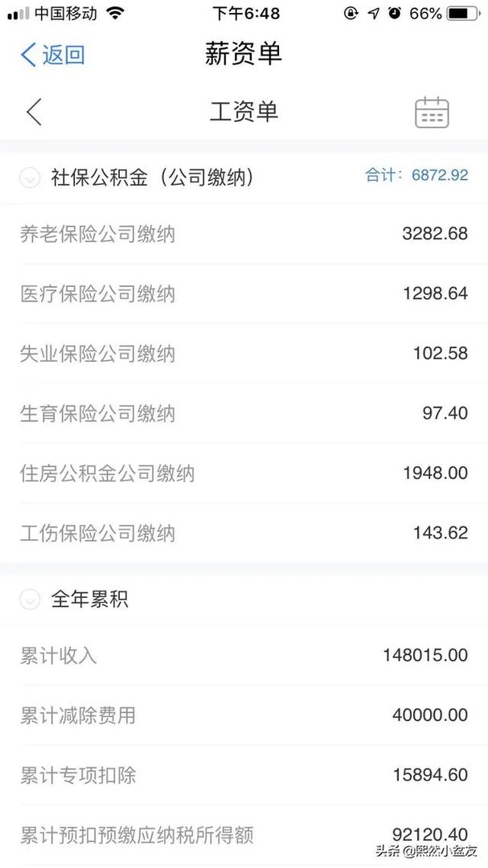This screenshot has height=868, width=488.
Task: Open the 合计 6872.92 total link
Action: [426, 175]
